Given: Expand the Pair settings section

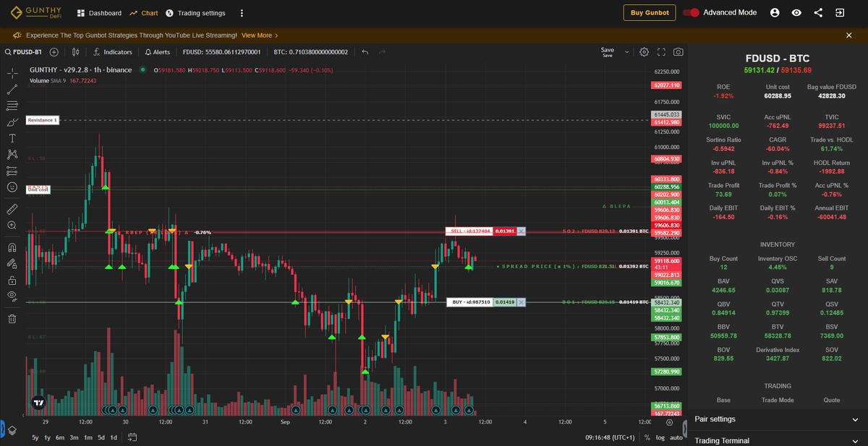Looking at the screenshot, I should pyautogui.click(x=778, y=419).
